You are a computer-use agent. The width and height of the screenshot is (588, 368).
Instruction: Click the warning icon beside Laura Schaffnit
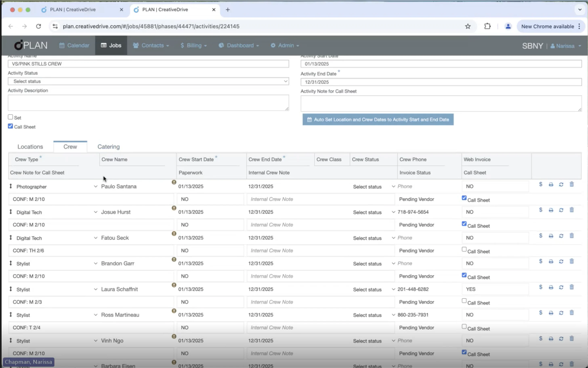[x=174, y=285]
